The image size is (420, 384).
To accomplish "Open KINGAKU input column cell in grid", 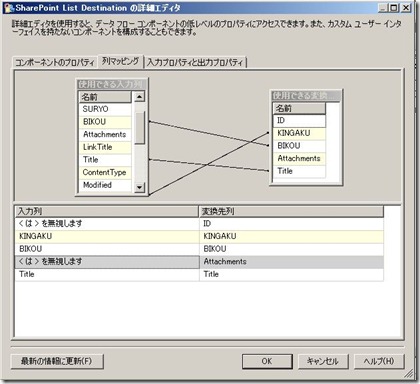I will [x=107, y=236].
